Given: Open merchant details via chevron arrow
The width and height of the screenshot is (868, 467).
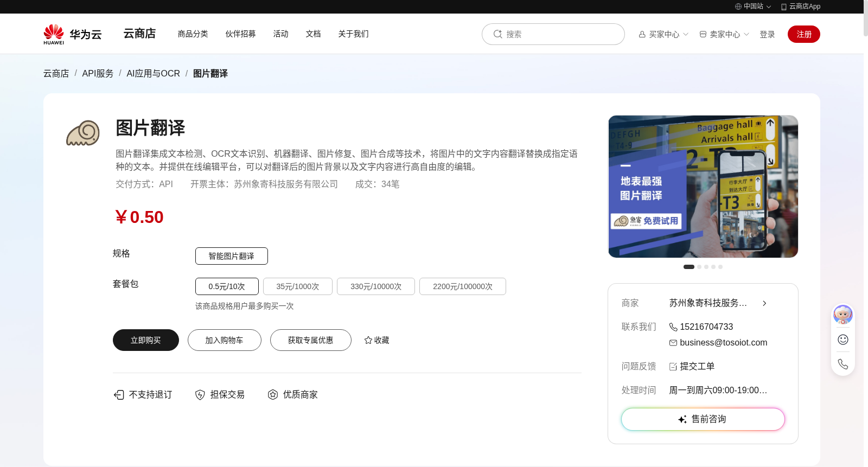Looking at the screenshot, I should [x=764, y=303].
